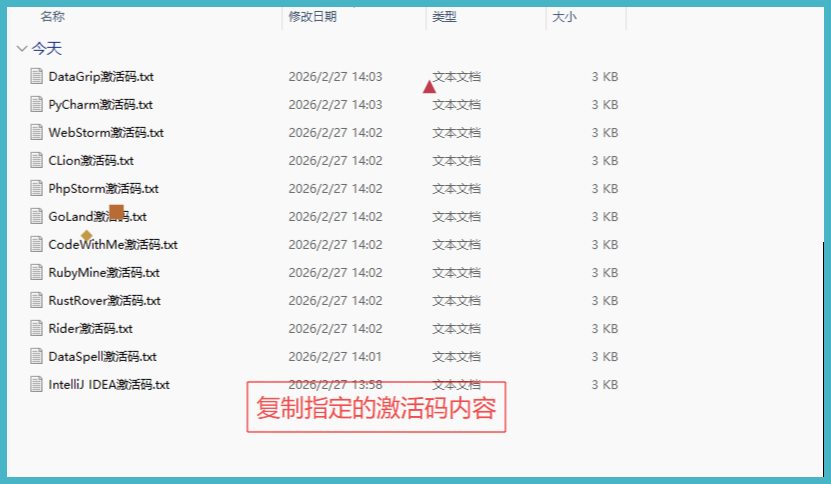Select file name CodeWithMe激活码.txt
831x484 pixels.
click(113, 244)
